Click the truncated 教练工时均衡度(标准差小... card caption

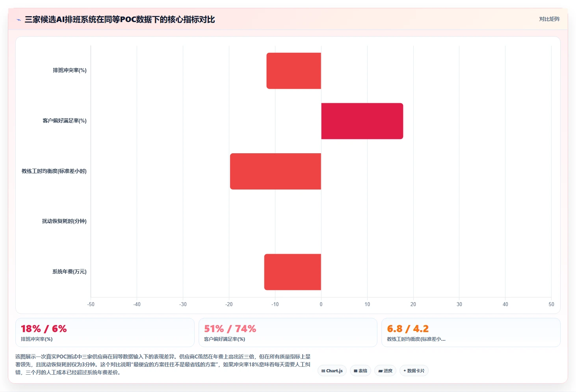[x=416, y=339]
